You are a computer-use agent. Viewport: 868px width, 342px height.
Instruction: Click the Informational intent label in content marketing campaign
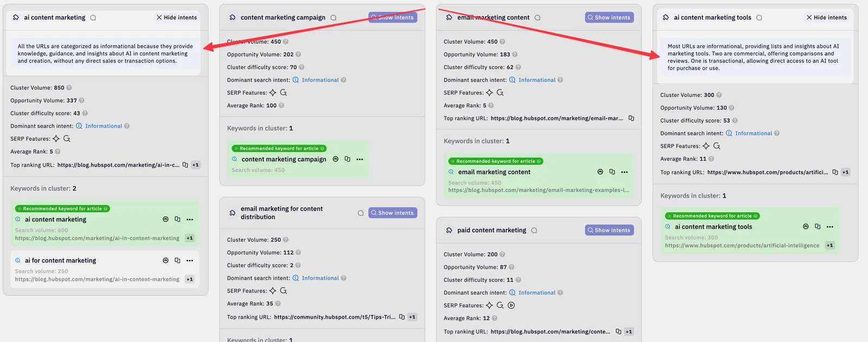tap(320, 80)
